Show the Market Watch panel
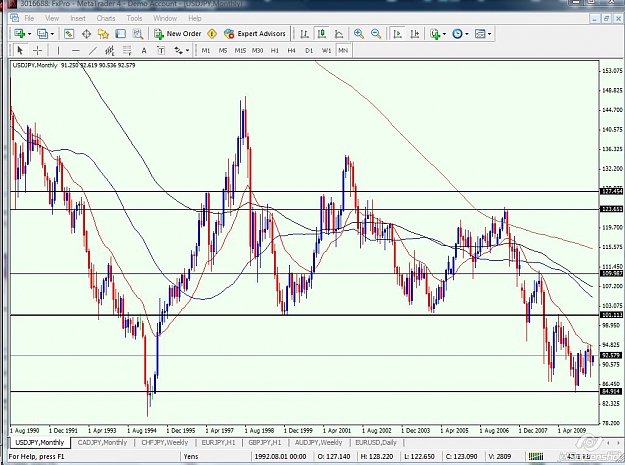Viewport: 625px width, 465px height. click(x=69, y=34)
